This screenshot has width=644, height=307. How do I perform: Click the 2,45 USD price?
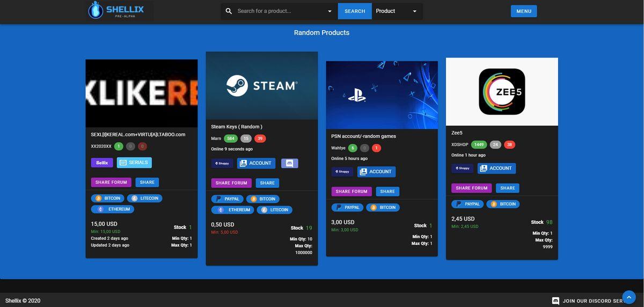point(463,219)
